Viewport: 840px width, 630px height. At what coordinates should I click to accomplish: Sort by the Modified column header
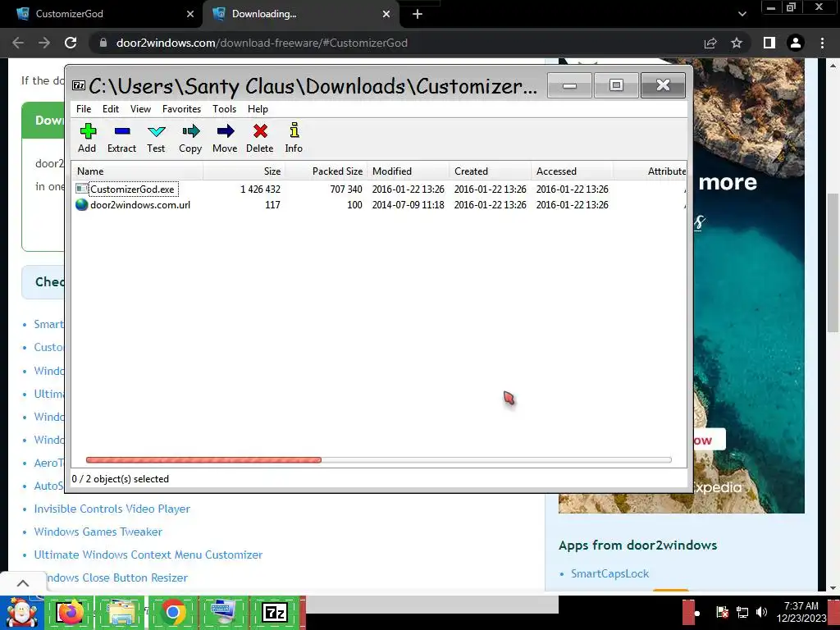(x=408, y=171)
